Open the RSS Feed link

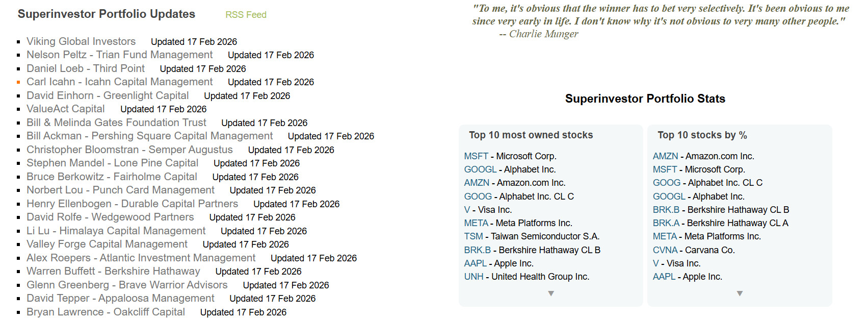click(x=246, y=15)
